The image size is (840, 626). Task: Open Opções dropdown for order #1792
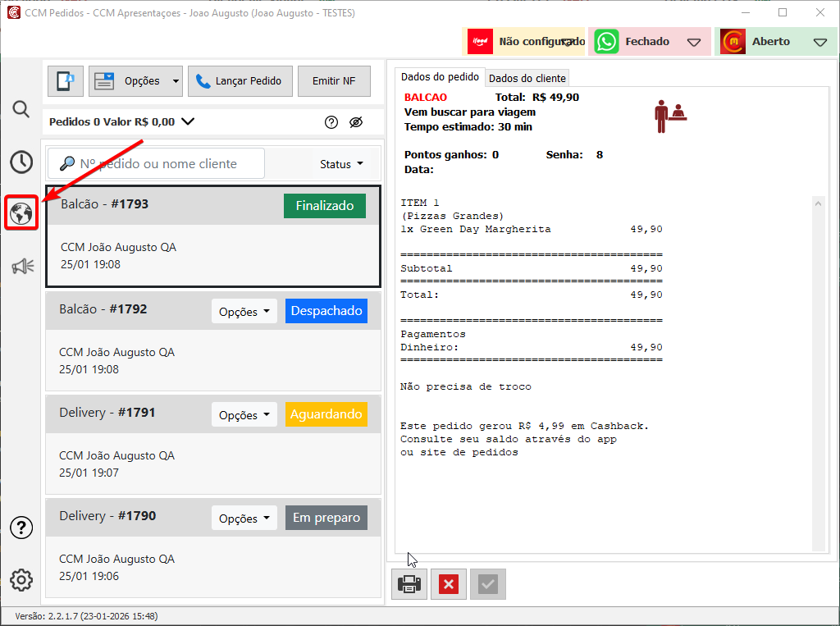244,312
